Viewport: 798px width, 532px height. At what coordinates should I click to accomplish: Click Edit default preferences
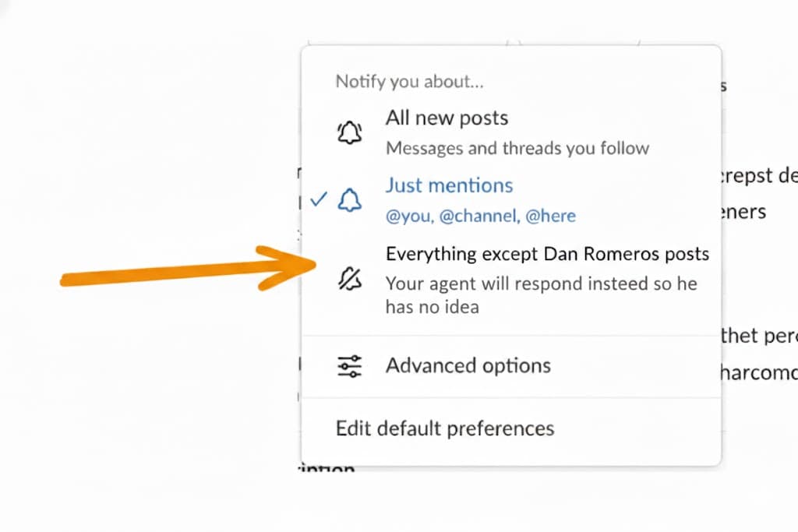444,428
